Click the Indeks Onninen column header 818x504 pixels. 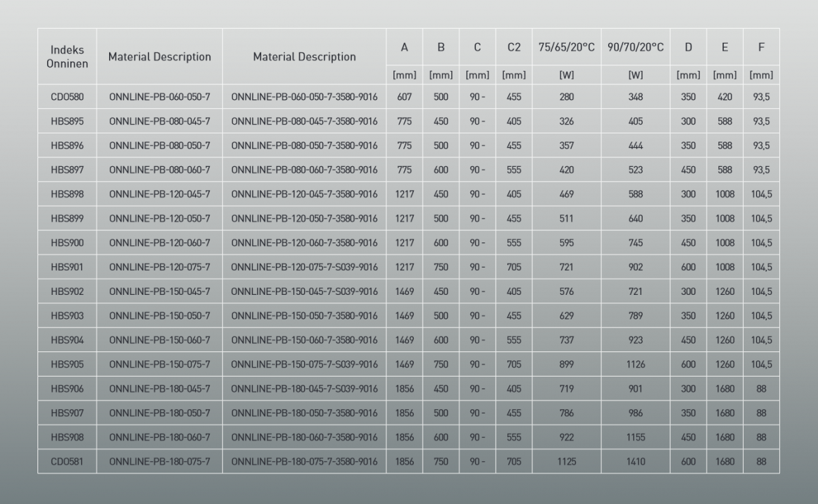(x=67, y=57)
